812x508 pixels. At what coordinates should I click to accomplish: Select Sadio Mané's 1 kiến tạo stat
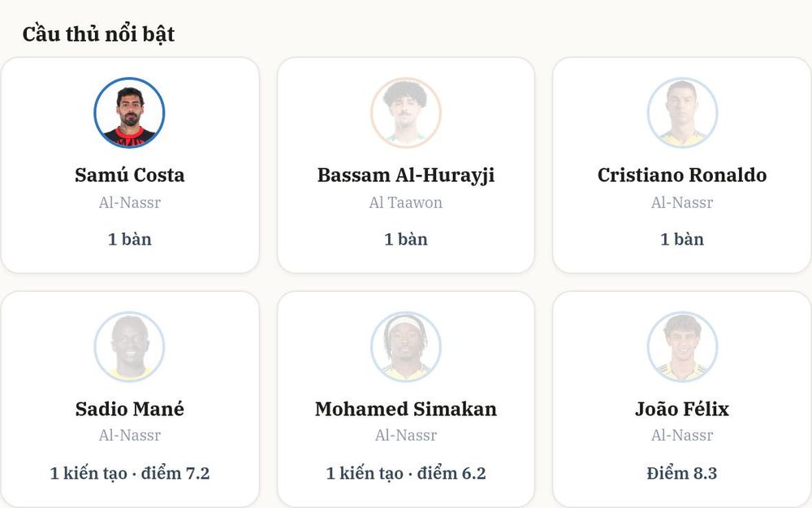point(88,473)
